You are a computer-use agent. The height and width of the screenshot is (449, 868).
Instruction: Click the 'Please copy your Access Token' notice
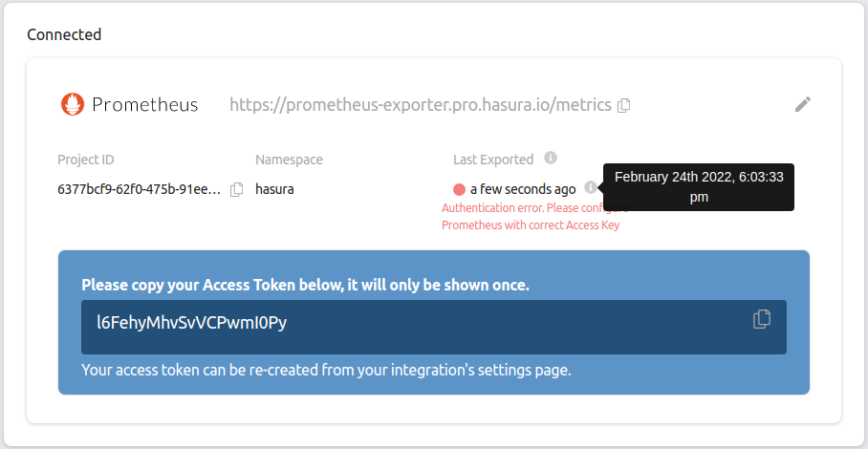pos(305,285)
